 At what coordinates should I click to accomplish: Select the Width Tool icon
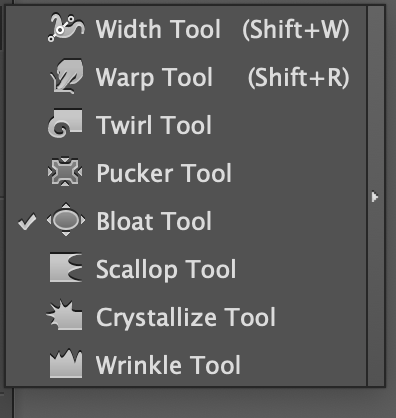(x=66, y=29)
